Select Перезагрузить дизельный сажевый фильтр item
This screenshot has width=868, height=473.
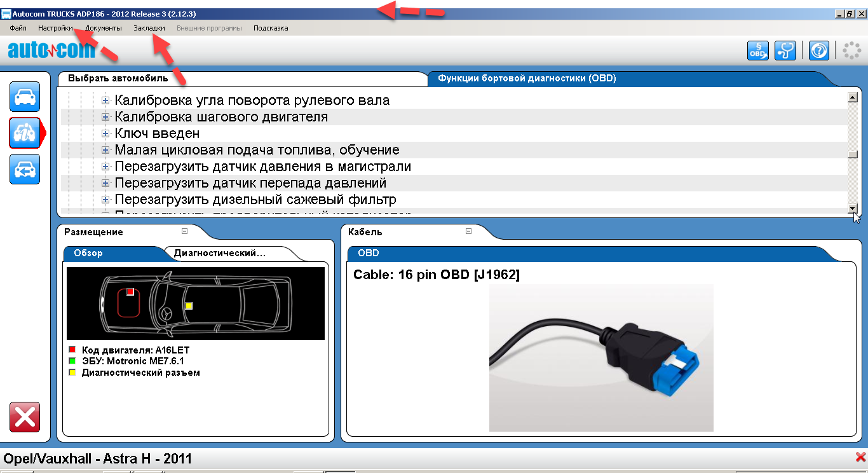(x=255, y=200)
